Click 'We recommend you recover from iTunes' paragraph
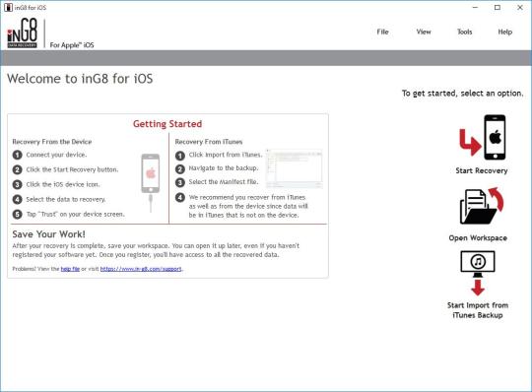The height and width of the screenshot is (392, 532). coord(248,206)
